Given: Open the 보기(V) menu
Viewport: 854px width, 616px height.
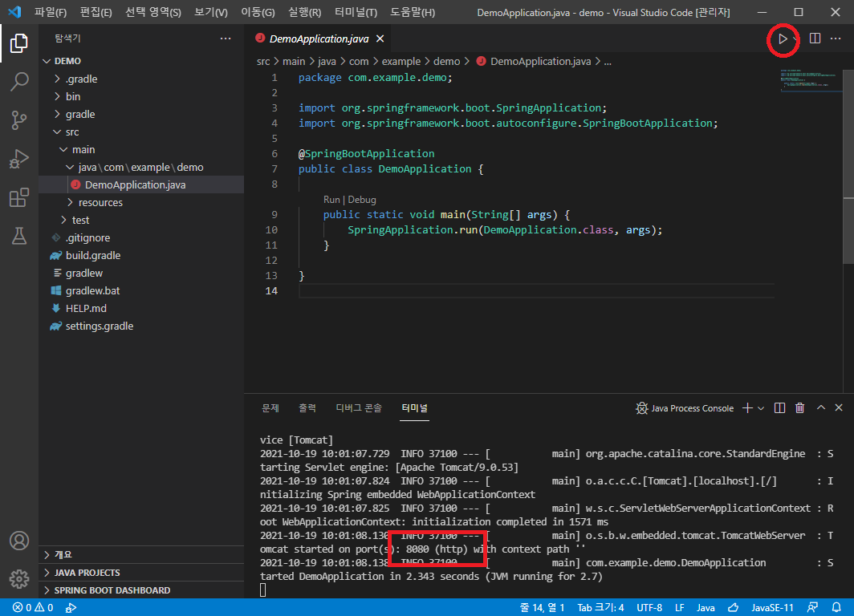Looking at the screenshot, I should [211, 12].
